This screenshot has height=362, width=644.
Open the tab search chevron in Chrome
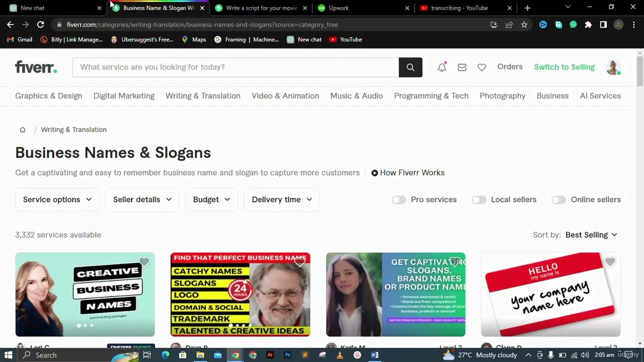568,7
